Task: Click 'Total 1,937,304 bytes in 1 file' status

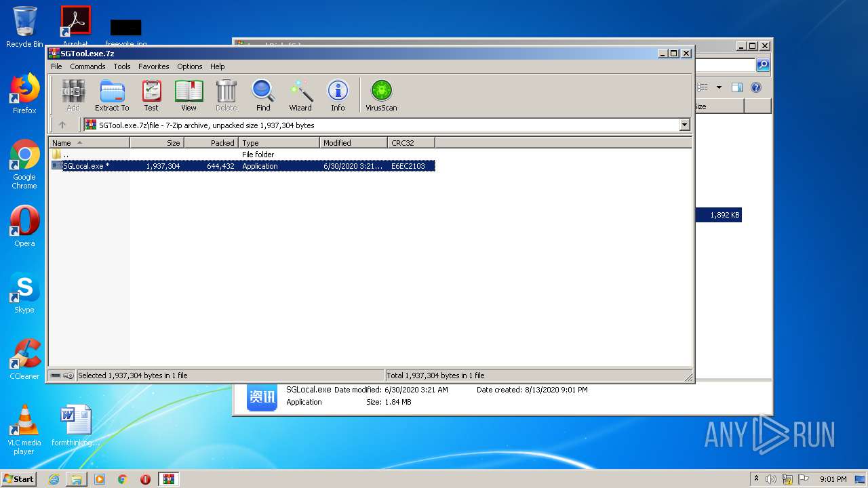Action: [x=435, y=375]
